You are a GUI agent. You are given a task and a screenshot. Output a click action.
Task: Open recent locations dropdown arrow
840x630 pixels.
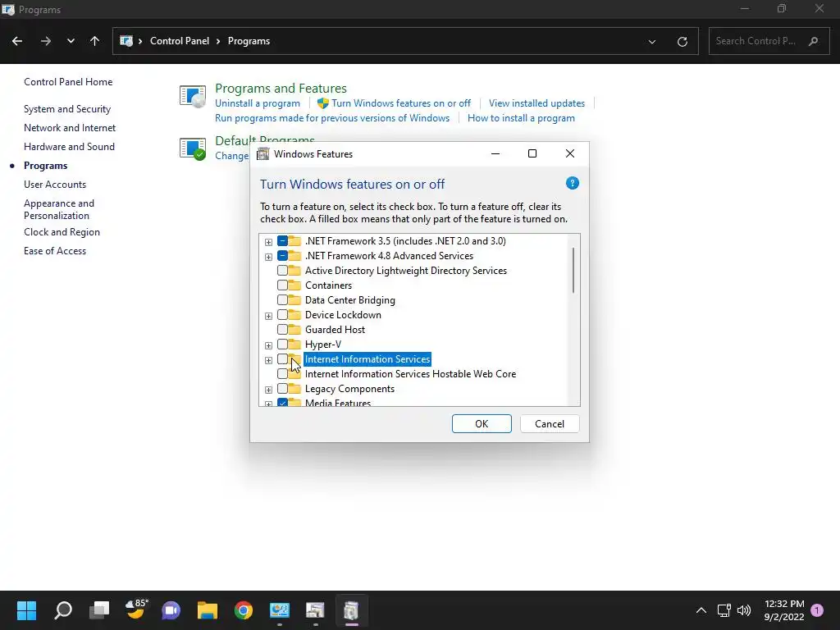(x=71, y=41)
